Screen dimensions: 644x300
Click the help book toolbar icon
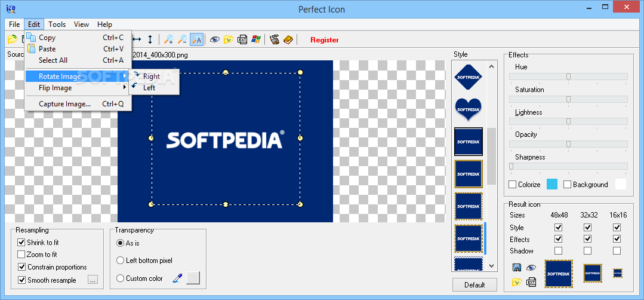[x=288, y=39]
